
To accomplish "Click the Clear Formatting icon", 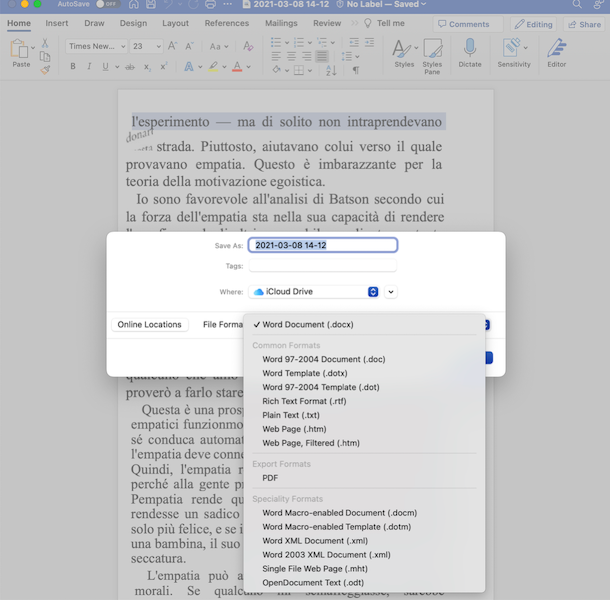I will 248,46.
